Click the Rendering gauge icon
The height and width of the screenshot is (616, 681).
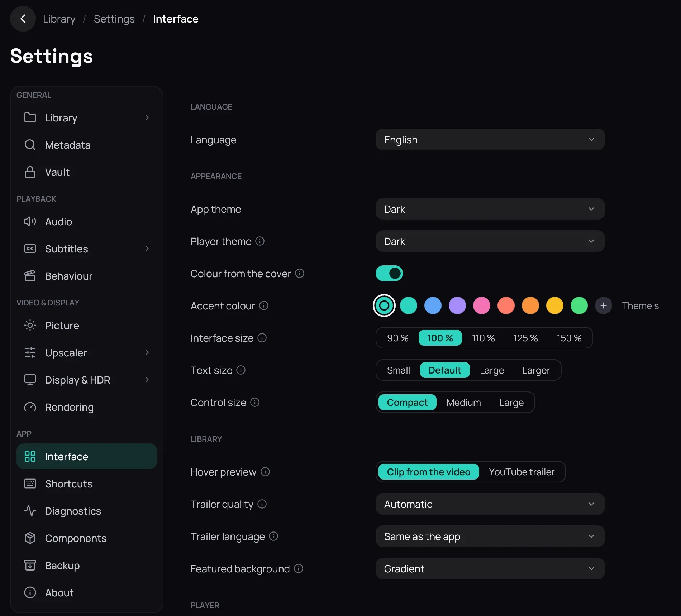30,407
